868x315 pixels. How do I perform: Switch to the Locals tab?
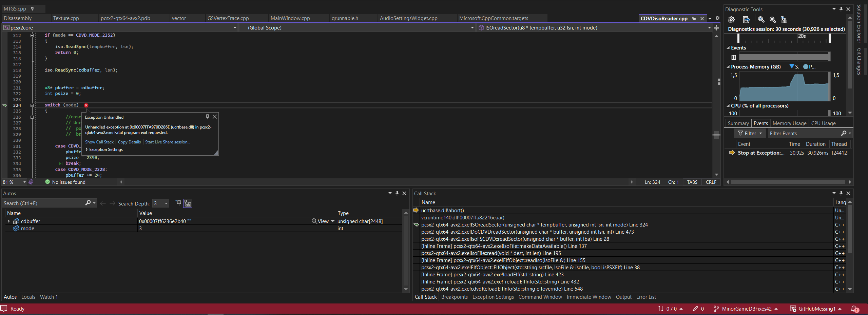[x=28, y=297]
